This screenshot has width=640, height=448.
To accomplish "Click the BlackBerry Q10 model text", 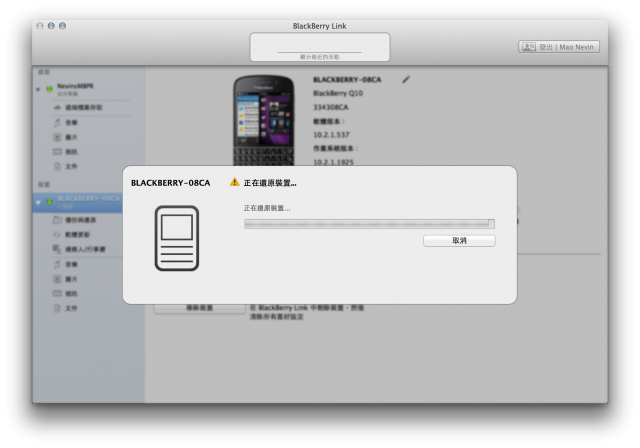I will coord(338,93).
